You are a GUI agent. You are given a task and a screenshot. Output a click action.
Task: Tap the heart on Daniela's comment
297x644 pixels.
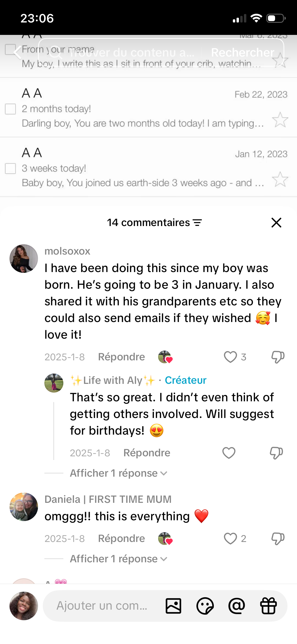pos(230,539)
